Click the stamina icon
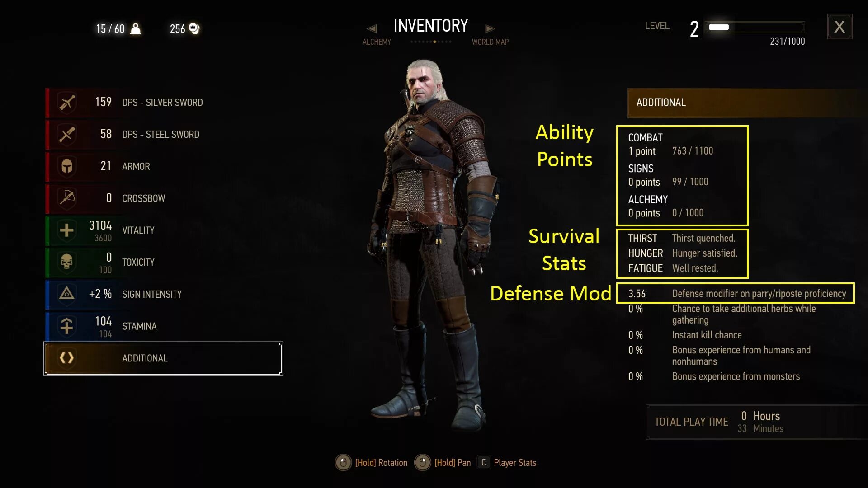This screenshot has height=488, width=868. (x=67, y=326)
